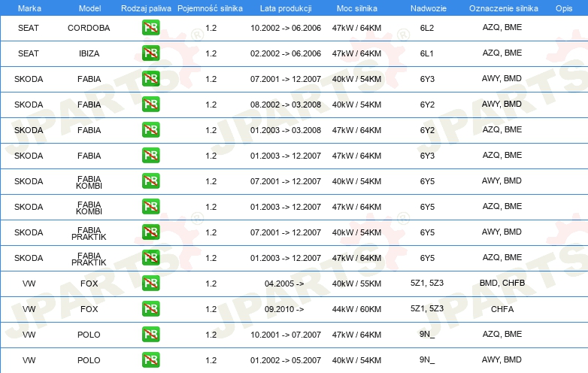This screenshot has height=373, width=588.
Task: Click the Model column header
Action: click(89, 8)
